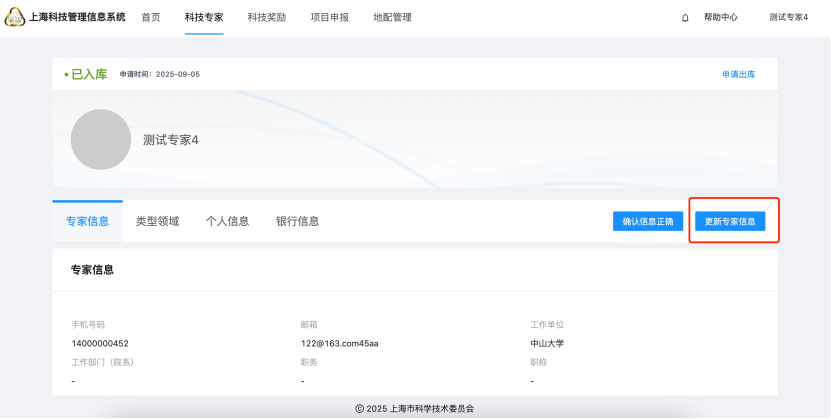The height and width of the screenshot is (419, 831).
Task: Click the Shanghai system logo icon
Action: click(x=15, y=17)
